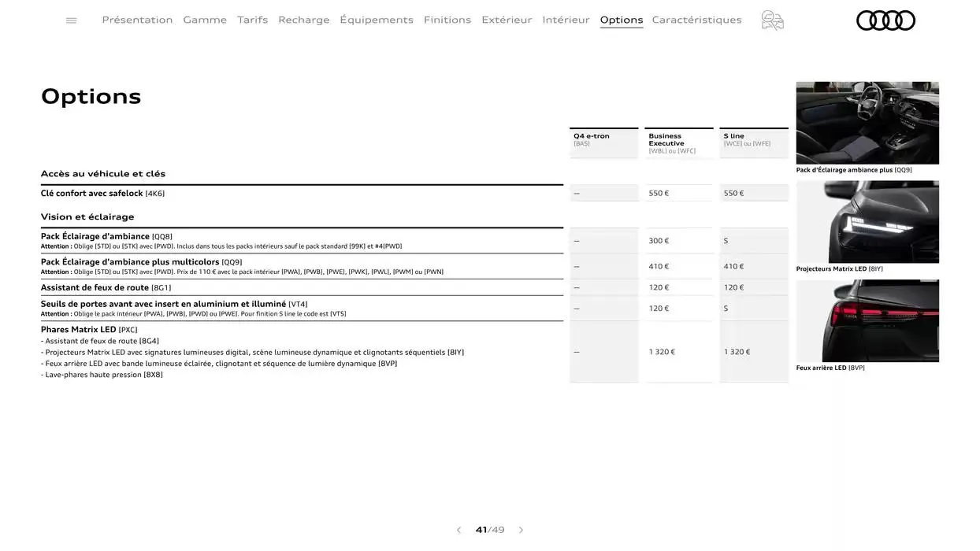Click the Pack d'Éclairage ambiance plus thumbnail
The width and height of the screenshot is (980, 551).
(867, 122)
